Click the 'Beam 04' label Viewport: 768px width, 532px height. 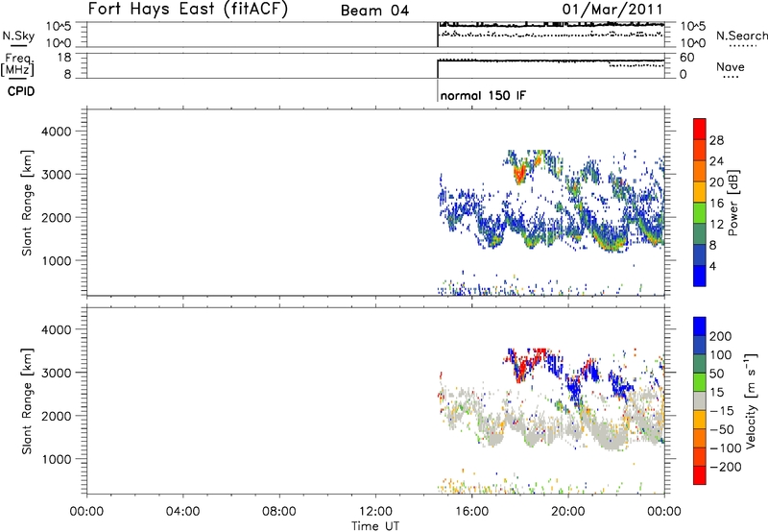(374, 11)
